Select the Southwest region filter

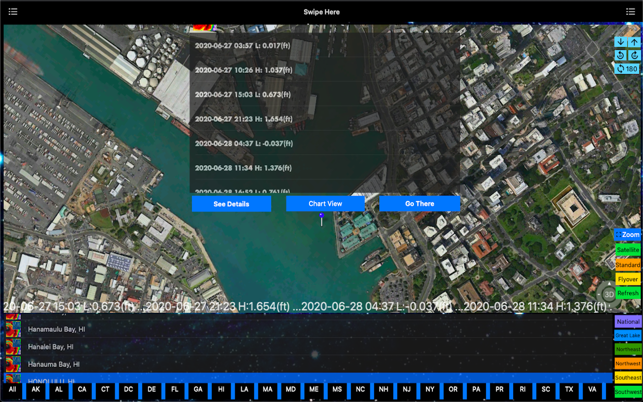[628, 391]
